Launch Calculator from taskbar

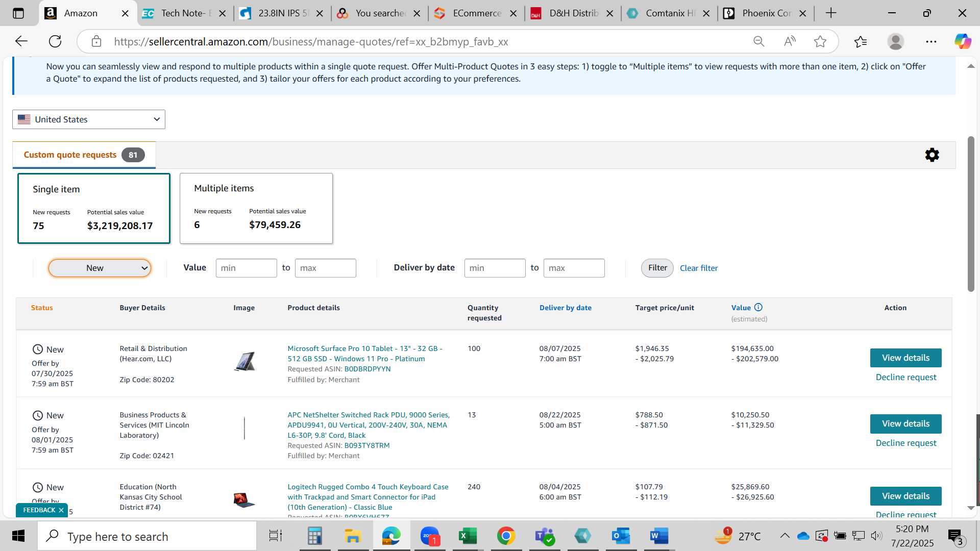314,536
